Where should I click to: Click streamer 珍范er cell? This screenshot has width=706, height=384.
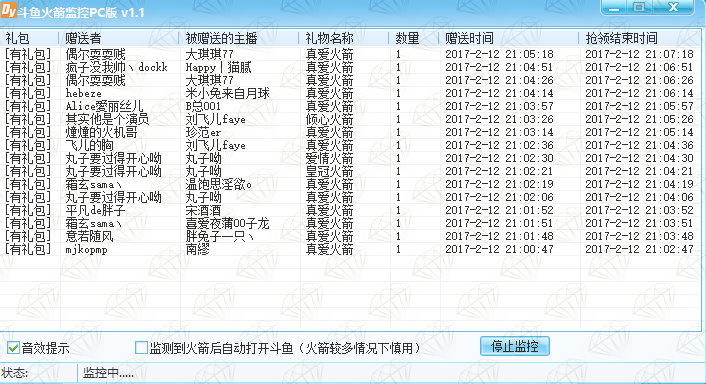click(x=203, y=132)
